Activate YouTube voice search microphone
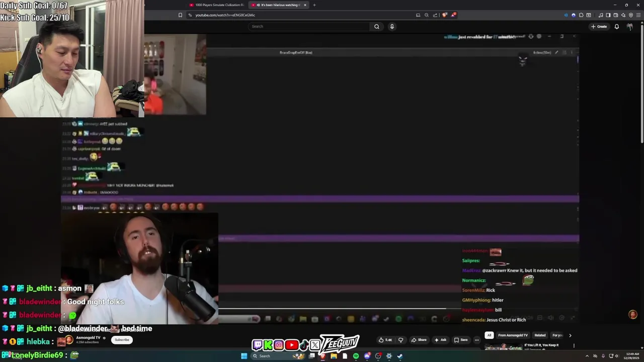This screenshot has width=644, height=362. 392,26
